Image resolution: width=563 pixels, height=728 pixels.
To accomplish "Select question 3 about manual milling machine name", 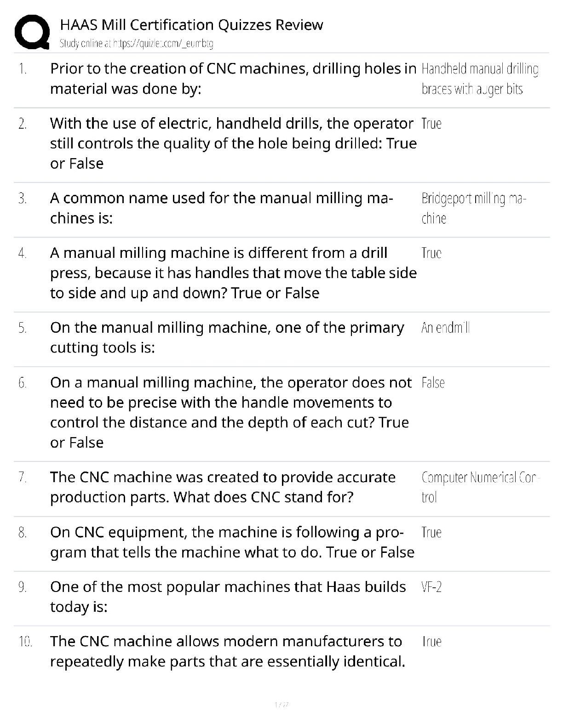I will click(221, 208).
